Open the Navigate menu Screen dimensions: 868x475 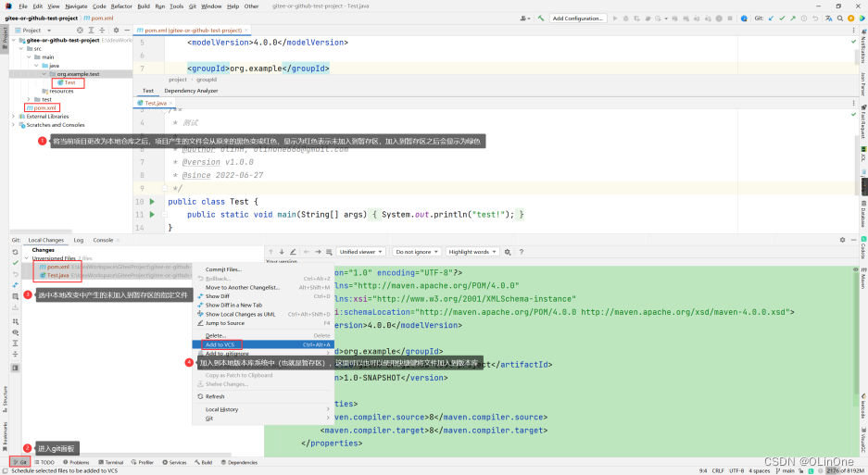coord(76,6)
